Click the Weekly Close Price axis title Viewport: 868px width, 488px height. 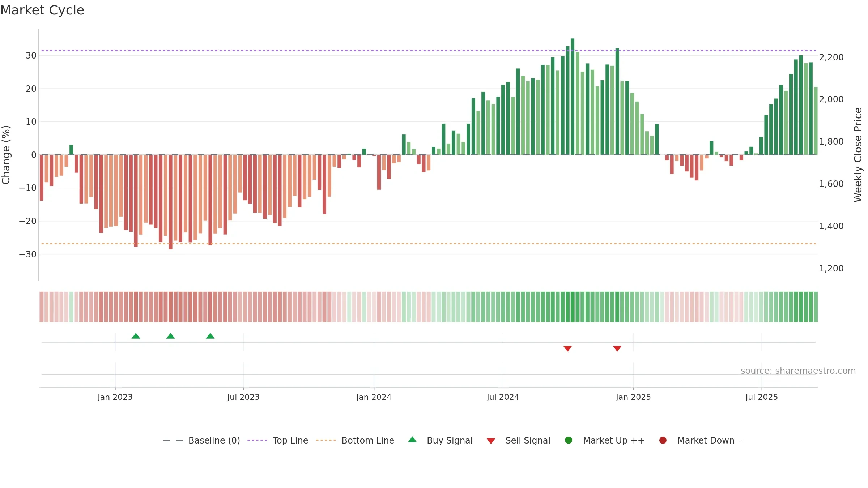[858, 155]
